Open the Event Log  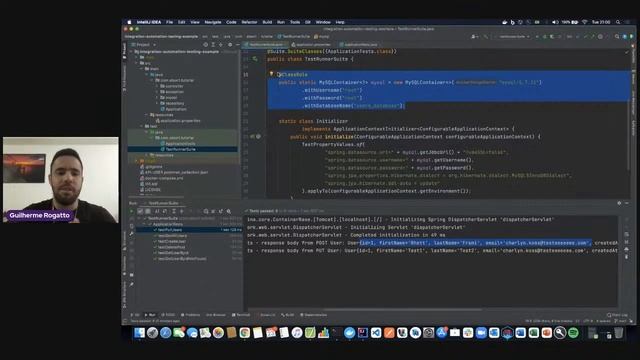pyautogui.click(x=617, y=315)
